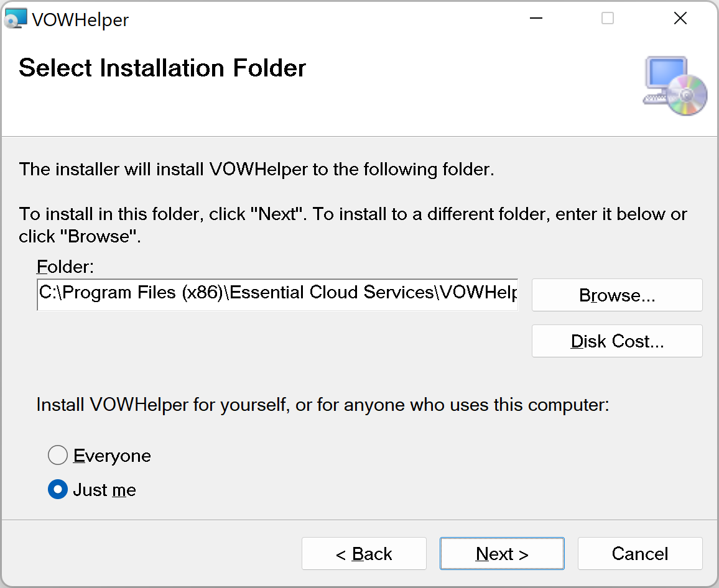
Task: Open the Browse folder dialog
Action: click(x=617, y=295)
